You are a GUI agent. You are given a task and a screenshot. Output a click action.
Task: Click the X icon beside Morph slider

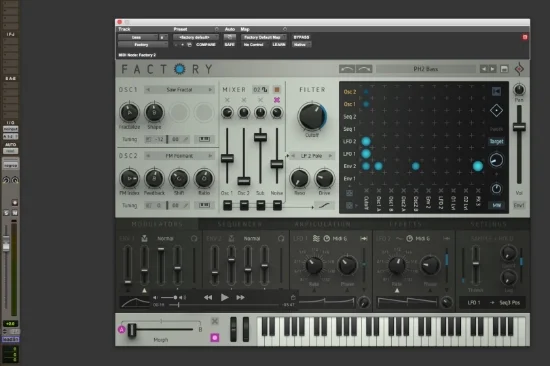pyautogui.click(x=215, y=321)
